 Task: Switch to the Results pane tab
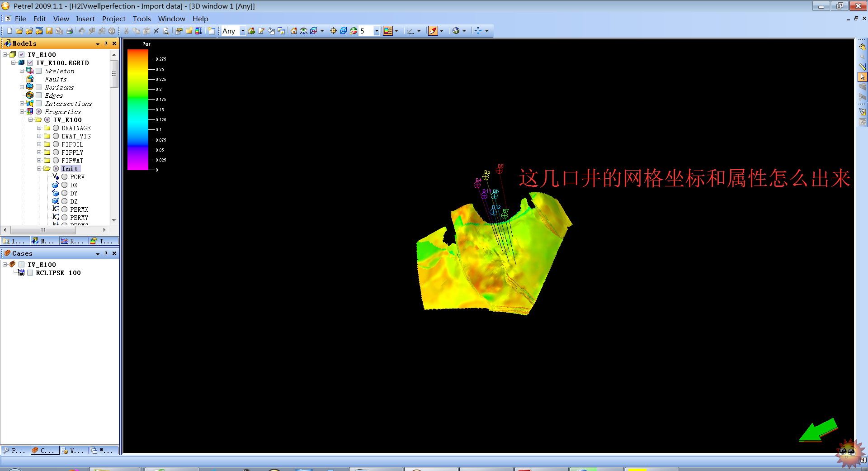[73, 241]
